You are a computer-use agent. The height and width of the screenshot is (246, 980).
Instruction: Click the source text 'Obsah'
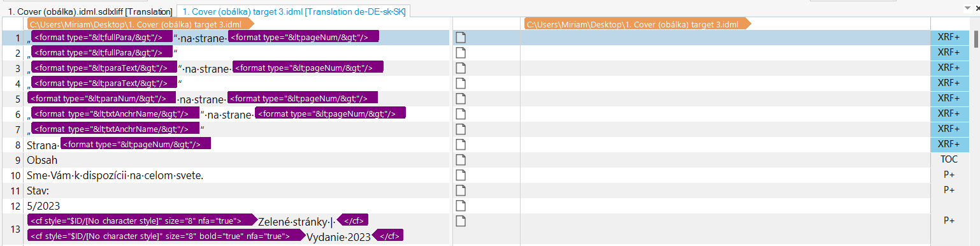coord(42,160)
